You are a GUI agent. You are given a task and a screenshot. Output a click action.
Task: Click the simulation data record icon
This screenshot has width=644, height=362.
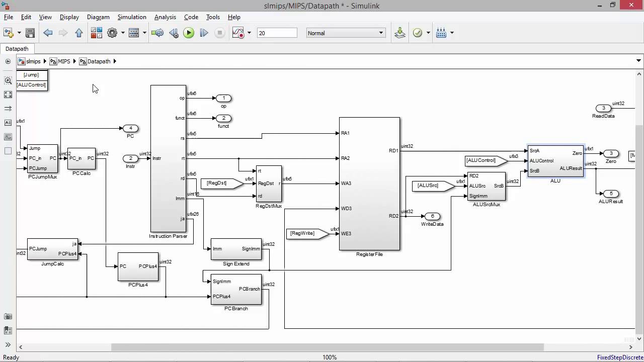click(238, 33)
